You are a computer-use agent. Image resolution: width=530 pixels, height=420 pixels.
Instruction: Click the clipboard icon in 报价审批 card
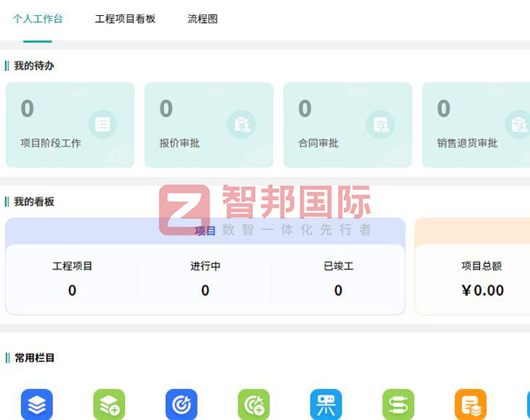(x=242, y=124)
